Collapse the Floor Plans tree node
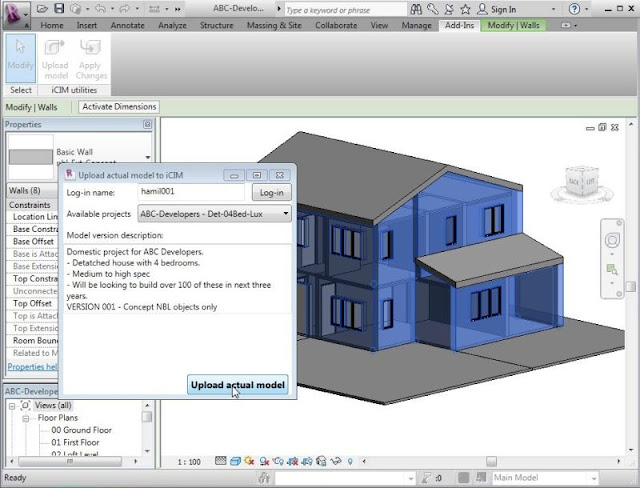 pos(26,419)
